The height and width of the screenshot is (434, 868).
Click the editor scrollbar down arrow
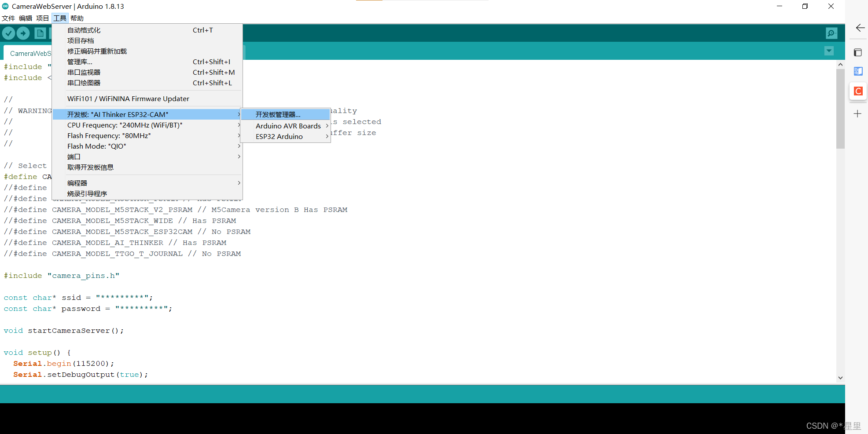coord(840,378)
